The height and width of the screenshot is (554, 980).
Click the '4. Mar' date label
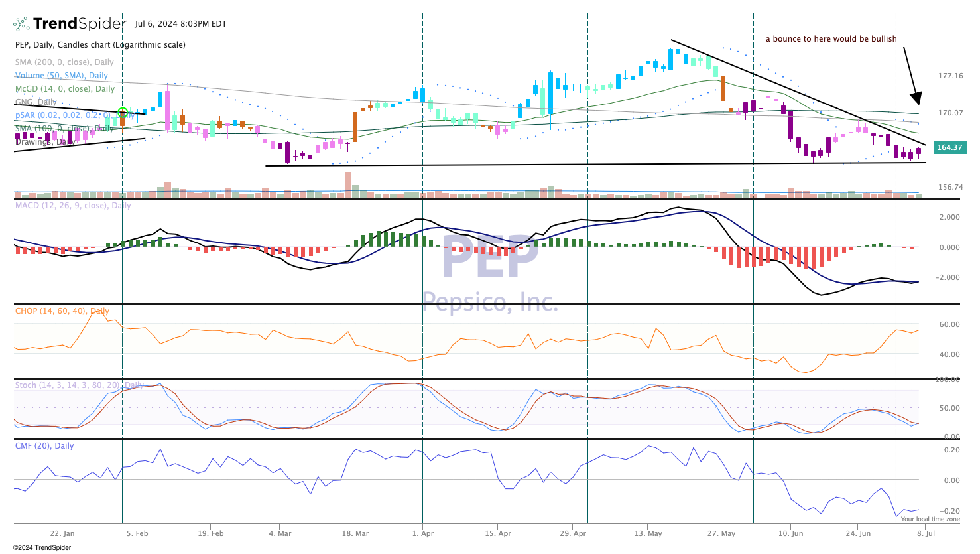click(280, 533)
